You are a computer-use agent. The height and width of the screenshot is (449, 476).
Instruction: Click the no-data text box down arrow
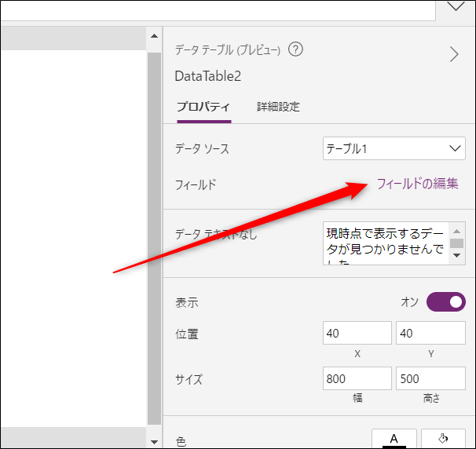tap(456, 255)
